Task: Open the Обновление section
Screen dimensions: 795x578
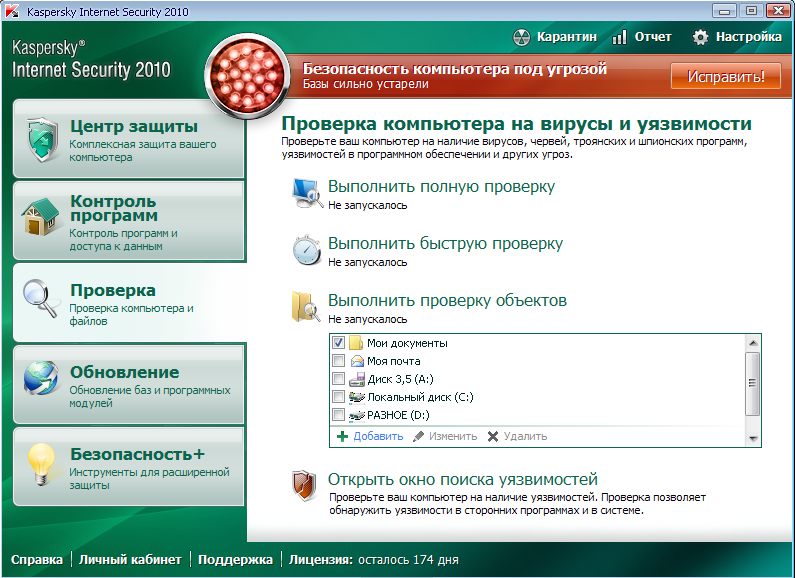Action: 129,384
